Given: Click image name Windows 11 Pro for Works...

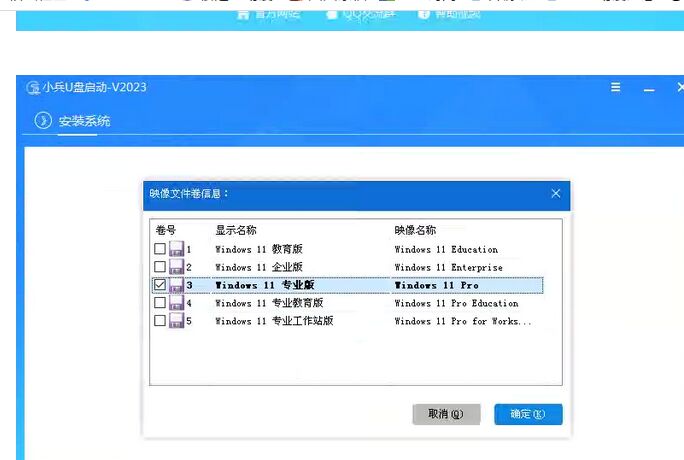Looking at the screenshot, I should click(x=463, y=321).
